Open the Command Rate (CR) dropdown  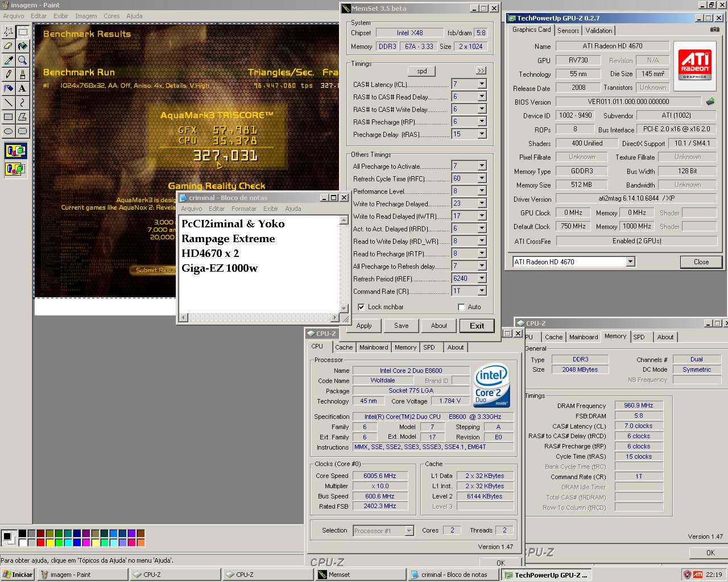[x=482, y=291]
